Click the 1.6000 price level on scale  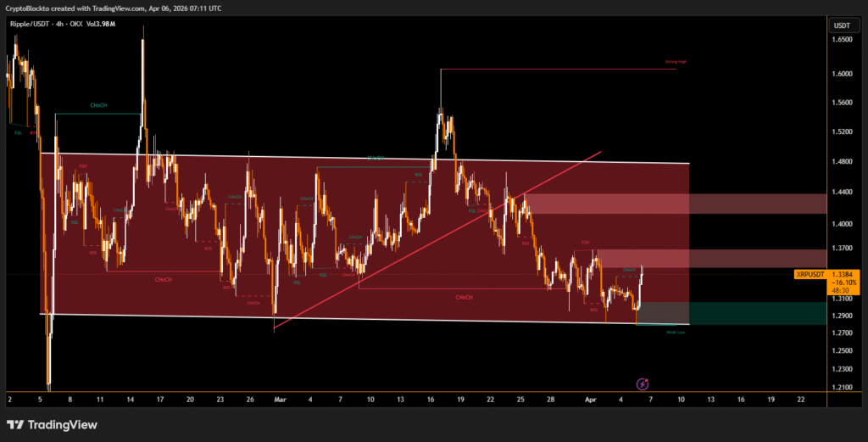pos(841,74)
